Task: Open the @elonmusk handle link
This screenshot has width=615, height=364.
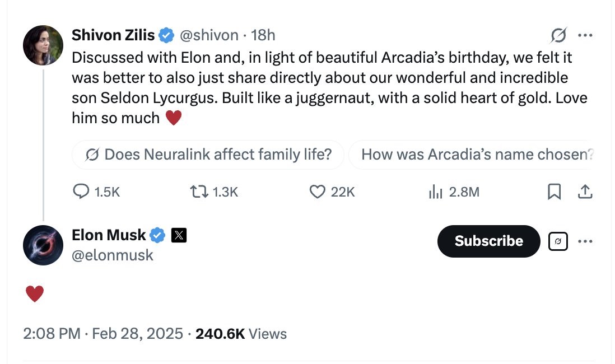Action: 113,255
